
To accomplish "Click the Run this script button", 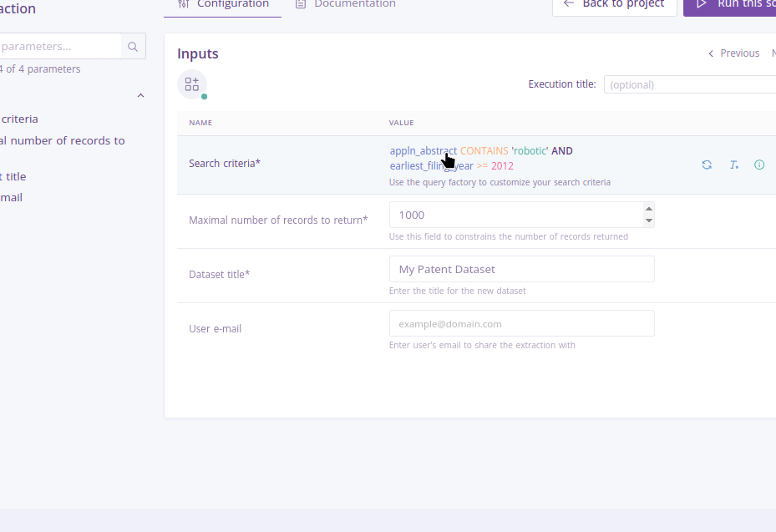I will pyautogui.click(x=735, y=4).
